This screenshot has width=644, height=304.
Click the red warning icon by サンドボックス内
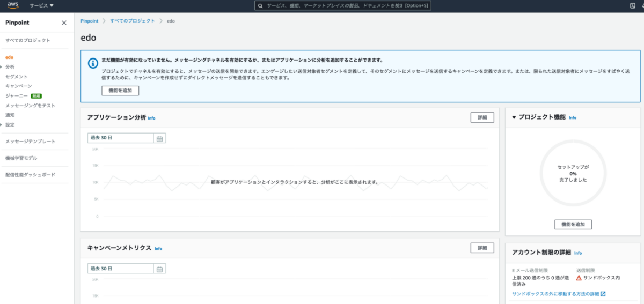pos(579,278)
